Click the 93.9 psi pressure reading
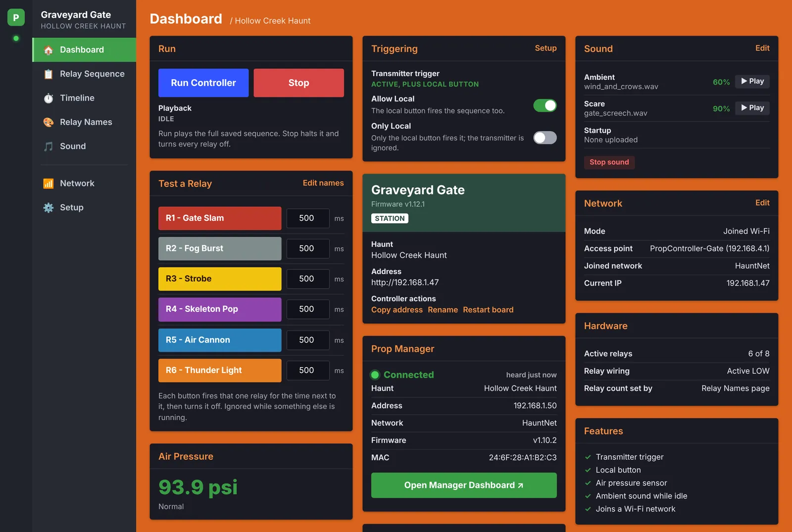792x532 pixels. pyautogui.click(x=198, y=487)
